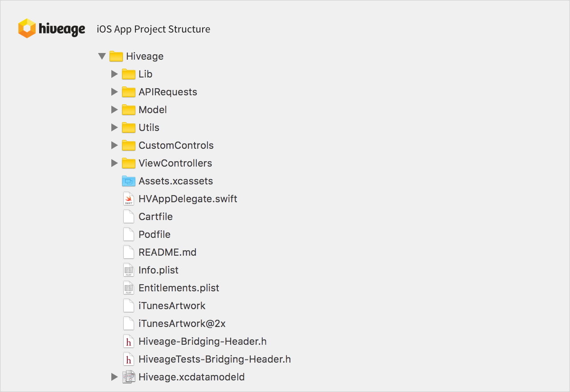Click the Podfile document icon
Image resolution: width=570 pixels, height=392 pixels.
[x=129, y=234]
